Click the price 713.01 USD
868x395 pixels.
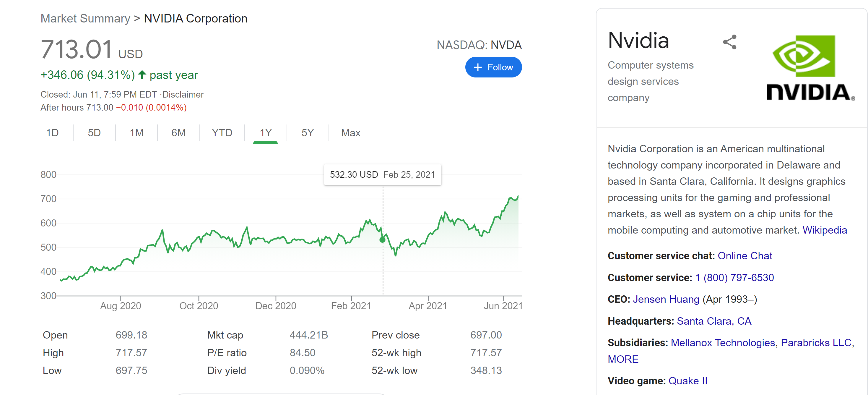tap(92, 49)
